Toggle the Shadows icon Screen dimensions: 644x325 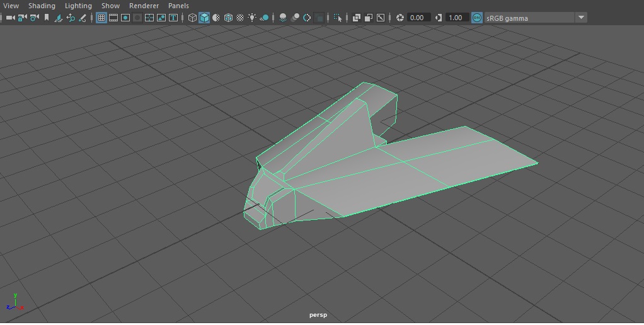[264, 18]
